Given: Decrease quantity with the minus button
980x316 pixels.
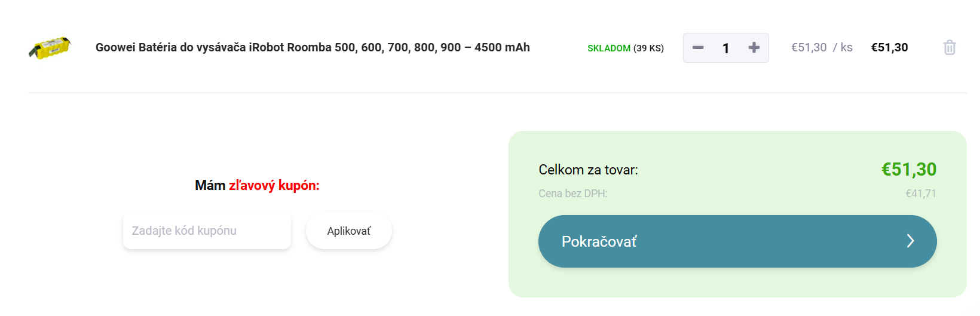Looking at the screenshot, I should coord(698,48).
